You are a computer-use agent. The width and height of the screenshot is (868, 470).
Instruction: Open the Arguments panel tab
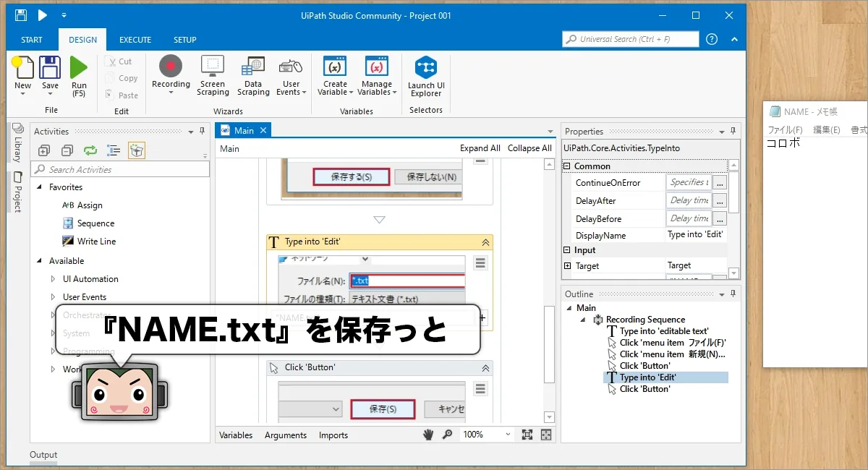tap(286, 435)
